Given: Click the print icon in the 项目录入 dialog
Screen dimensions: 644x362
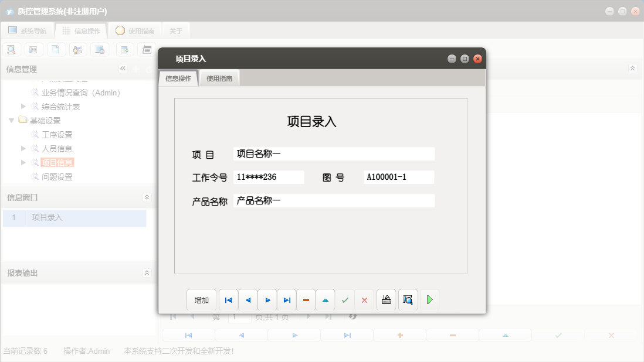Looking at the screenshot, I should (386, 299).
